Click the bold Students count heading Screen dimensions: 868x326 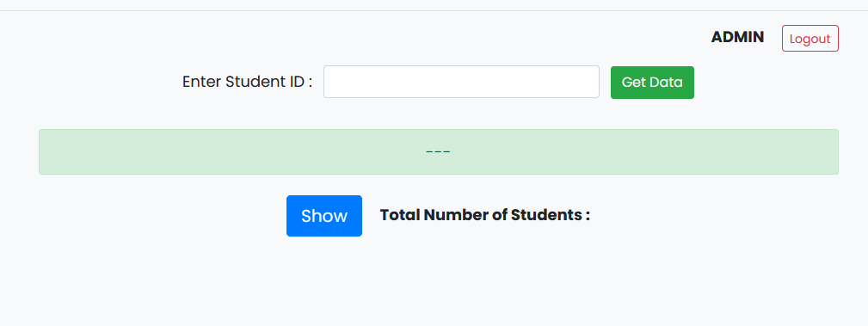pyautogui.click(x=485, y=215)
